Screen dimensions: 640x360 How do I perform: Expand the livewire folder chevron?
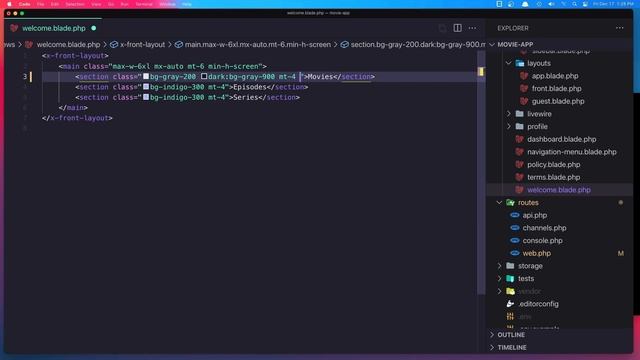pos(509,114)
